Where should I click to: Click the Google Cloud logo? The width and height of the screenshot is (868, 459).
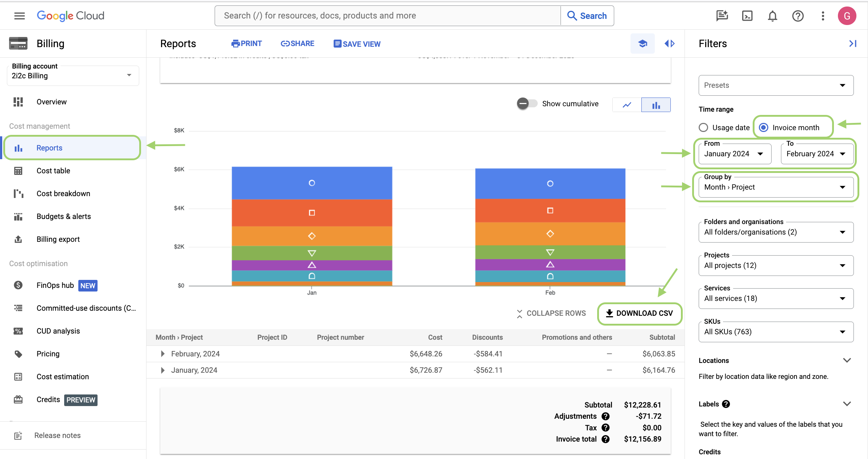pyautogui.click(x=70, y=16)
